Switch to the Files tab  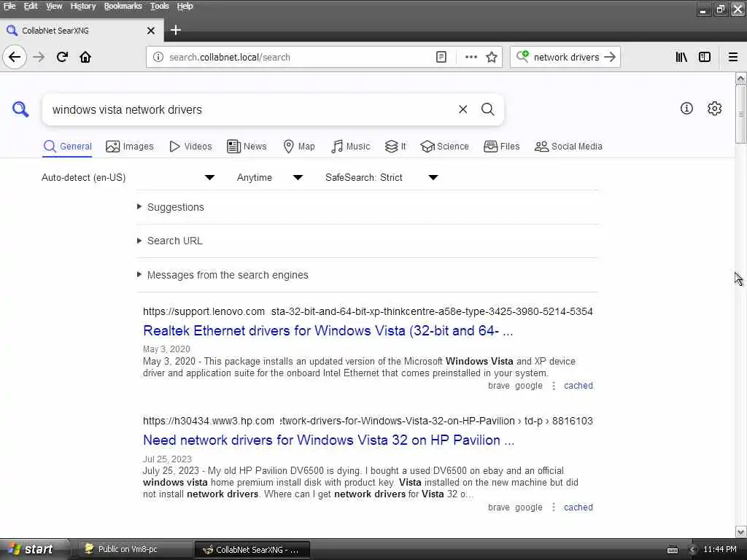click(502, 146)
